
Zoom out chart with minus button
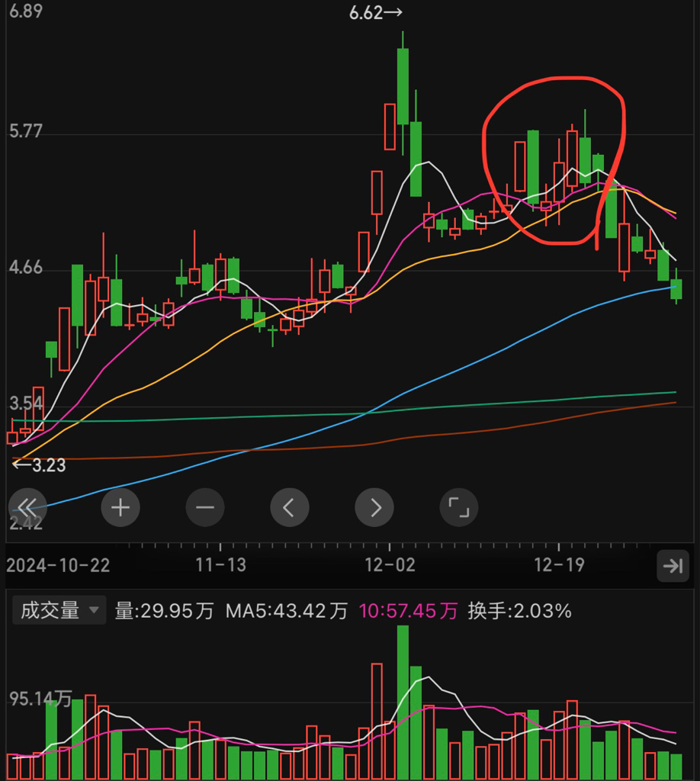click(205, 507)
